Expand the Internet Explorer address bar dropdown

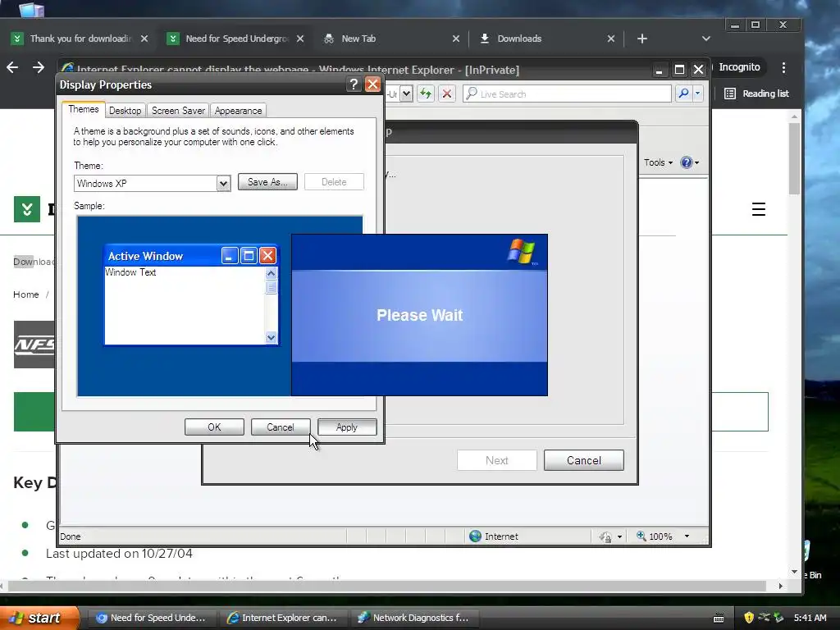406,94
